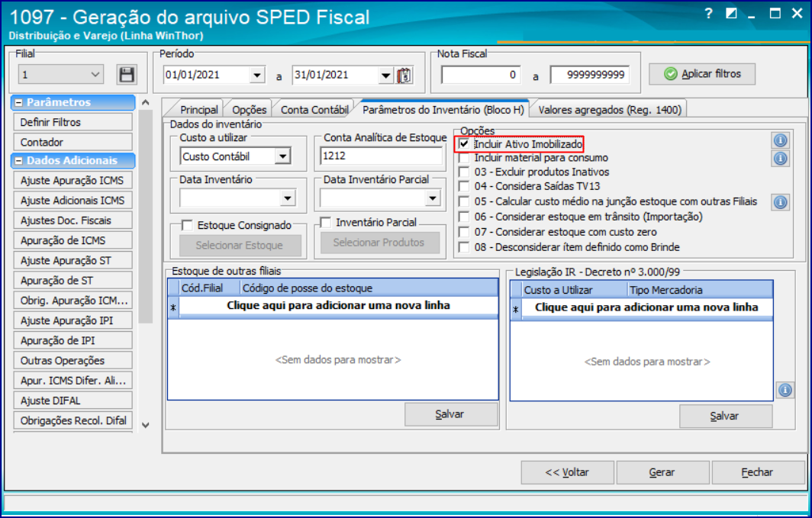
Task: Check 07 - Considerar estoque com custo zero
Action: click(464, 232)
